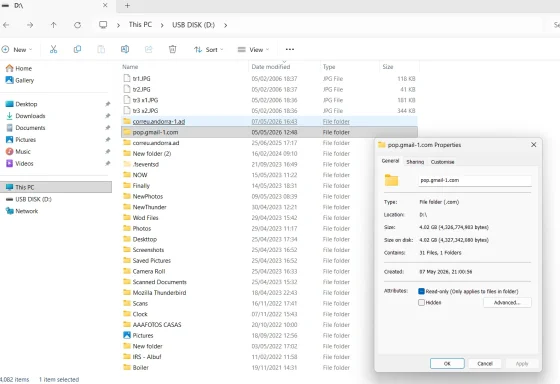Click the PC monitor icon in address bar

click(x=103, y=25)
